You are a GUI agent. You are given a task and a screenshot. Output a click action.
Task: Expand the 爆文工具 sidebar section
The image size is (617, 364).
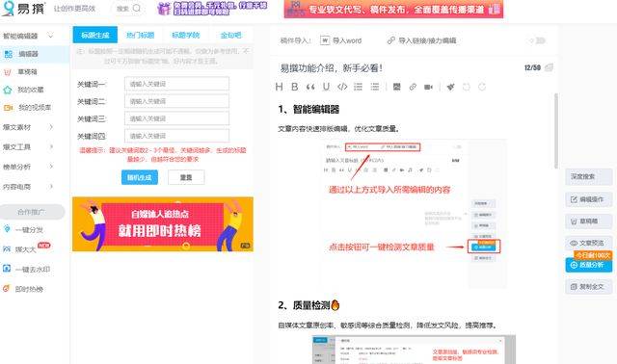tap(51, 146)
